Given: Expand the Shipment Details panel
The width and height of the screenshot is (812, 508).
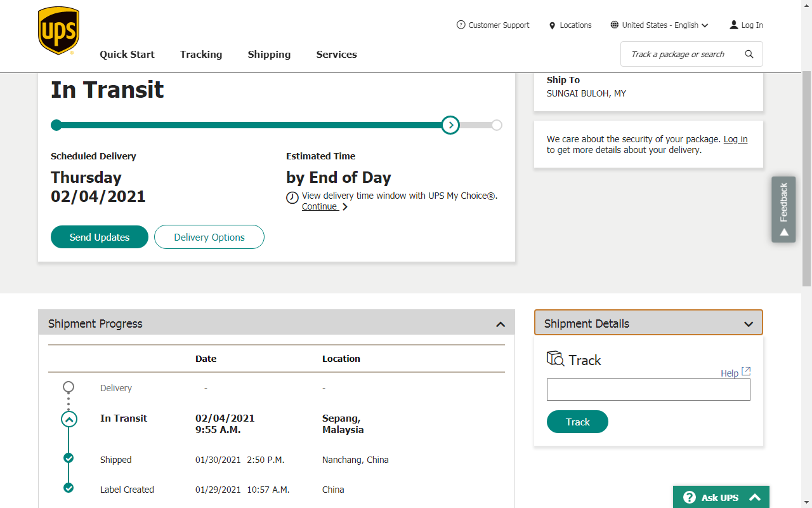Looking at the screenshot, I should (749, 324).
